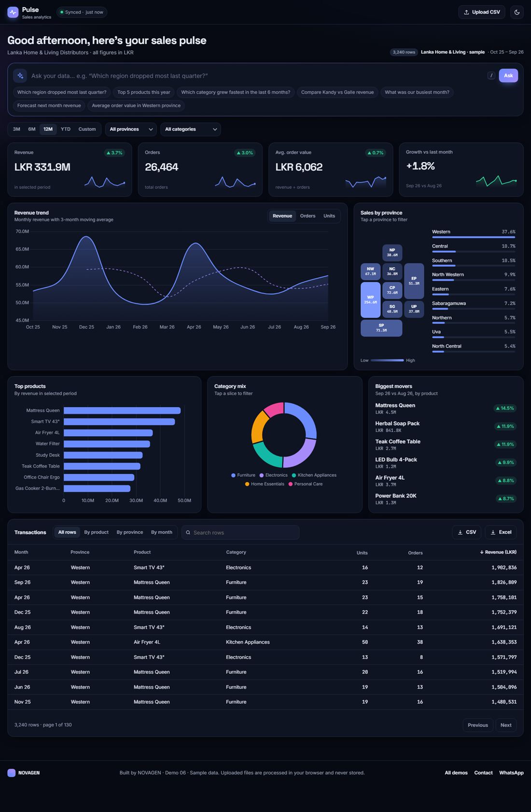
Task: Select EP tile on province map
Action: 414,281
